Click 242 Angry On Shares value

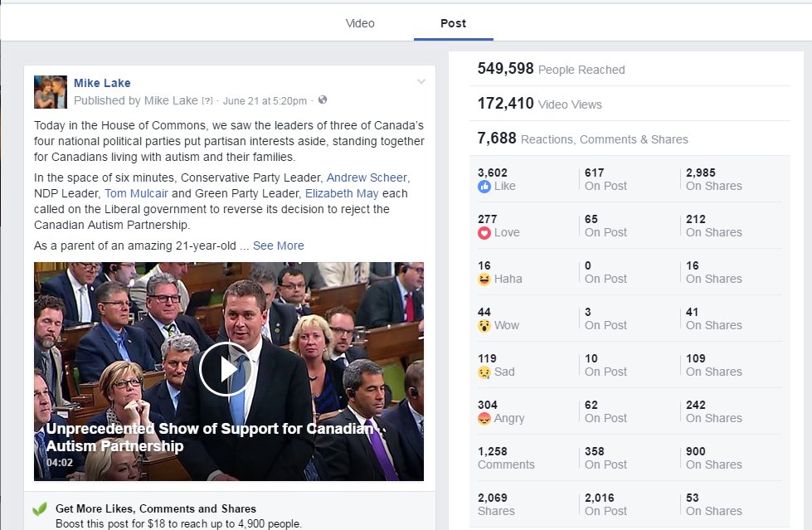[696, 405]
